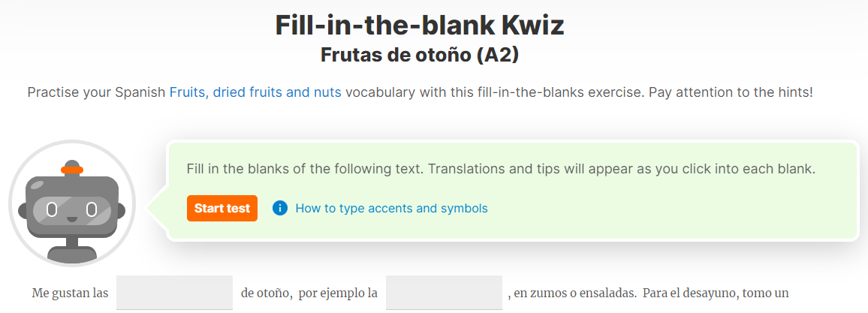
Task: Click the "Fill in the blanks" instruction text
Action: pyautogui.click(x=501, y=169)
